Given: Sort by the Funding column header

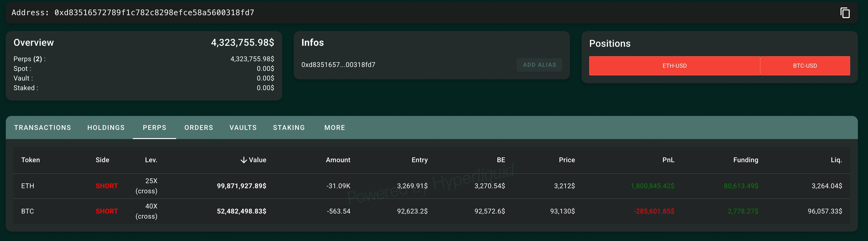Looking at the screenshot, I should point(745,160).
